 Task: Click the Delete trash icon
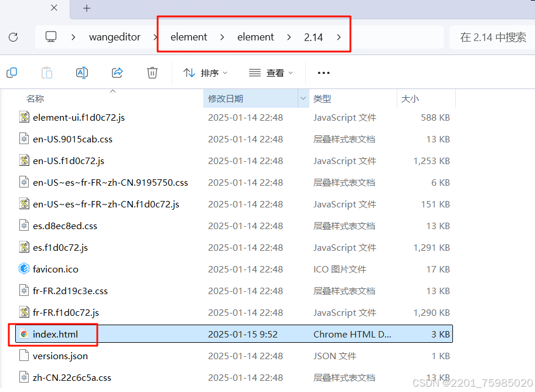click(152, 72)
